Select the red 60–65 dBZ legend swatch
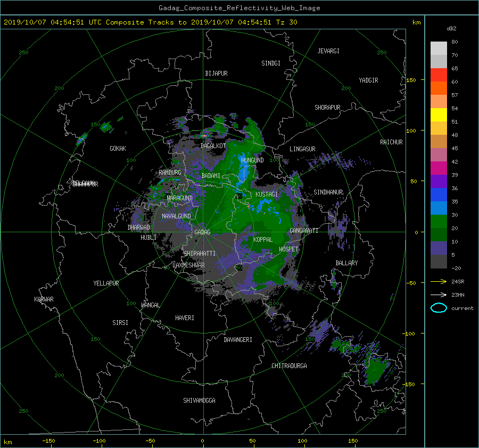The image size is (479, 448). click(439, 75)
